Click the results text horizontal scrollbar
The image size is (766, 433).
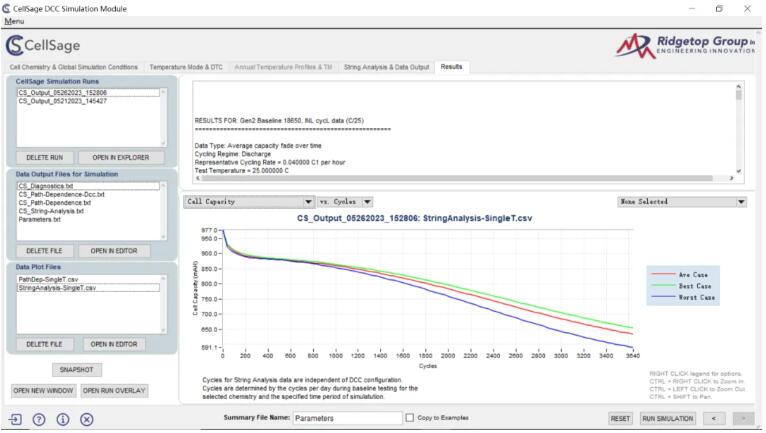[464, 179]
